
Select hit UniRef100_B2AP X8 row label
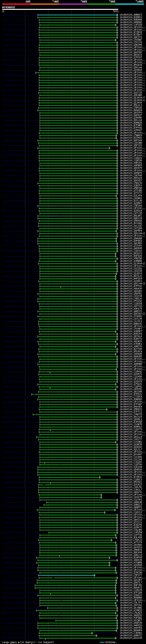click(x=131, y=557)
